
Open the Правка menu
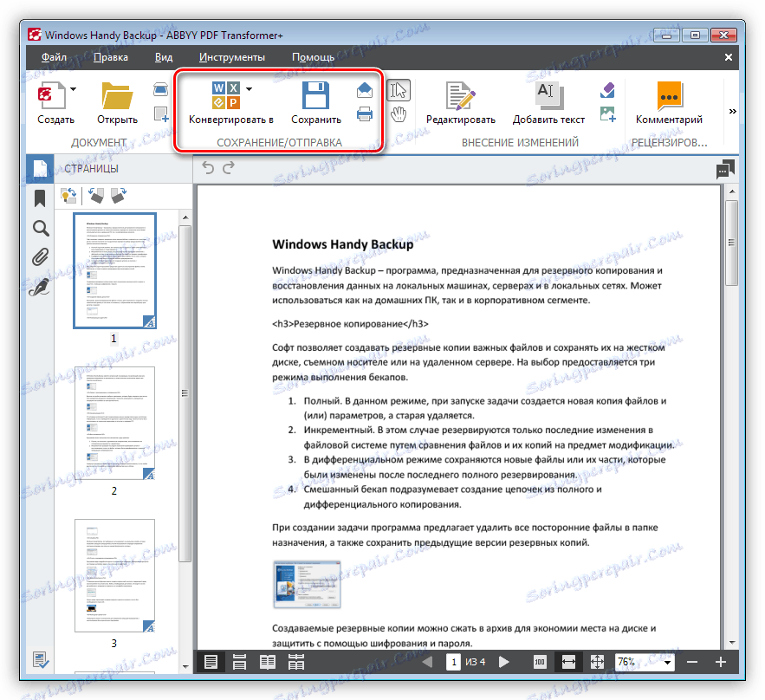111,57
